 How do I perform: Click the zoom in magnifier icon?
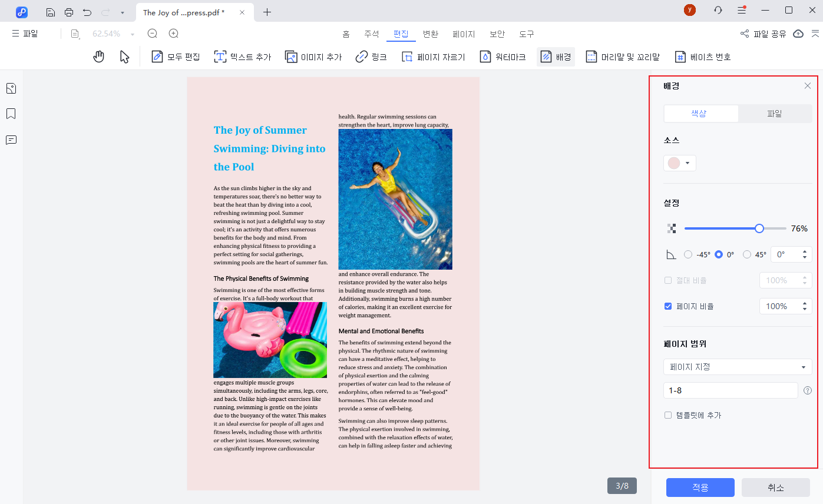pos(173,34)
